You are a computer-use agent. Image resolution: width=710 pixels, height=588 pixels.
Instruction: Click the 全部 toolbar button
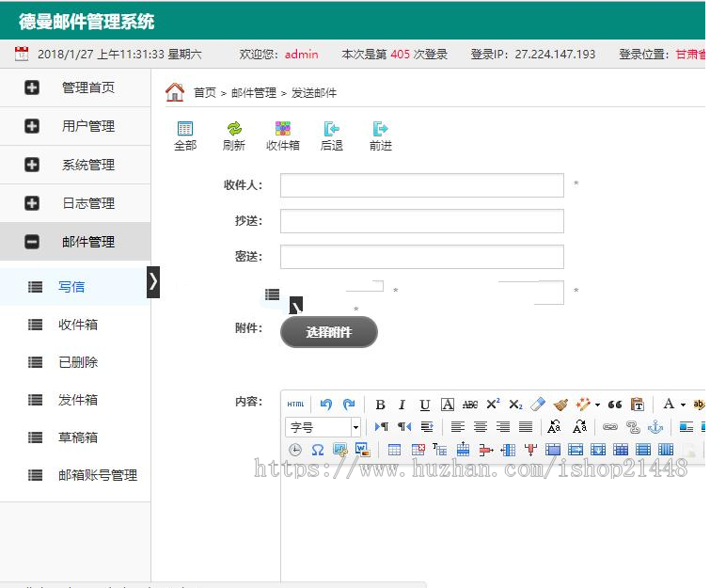[x=185, y=135]
